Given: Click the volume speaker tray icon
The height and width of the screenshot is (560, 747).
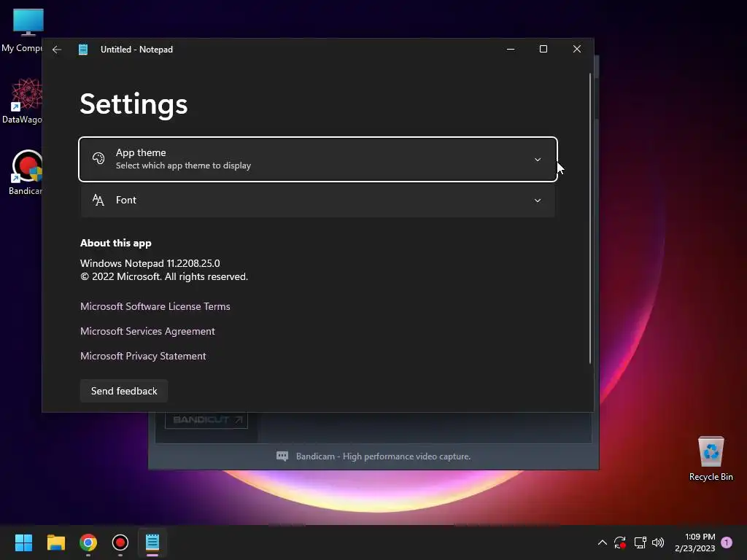Looking at the screenshot, I should (x=658, y=542).
